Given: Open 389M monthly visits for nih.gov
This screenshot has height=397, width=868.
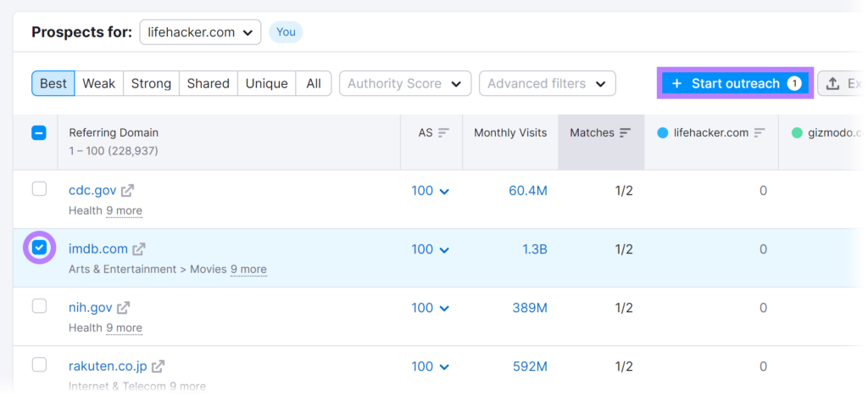Looking at the screenshot, I should [530, 308].
